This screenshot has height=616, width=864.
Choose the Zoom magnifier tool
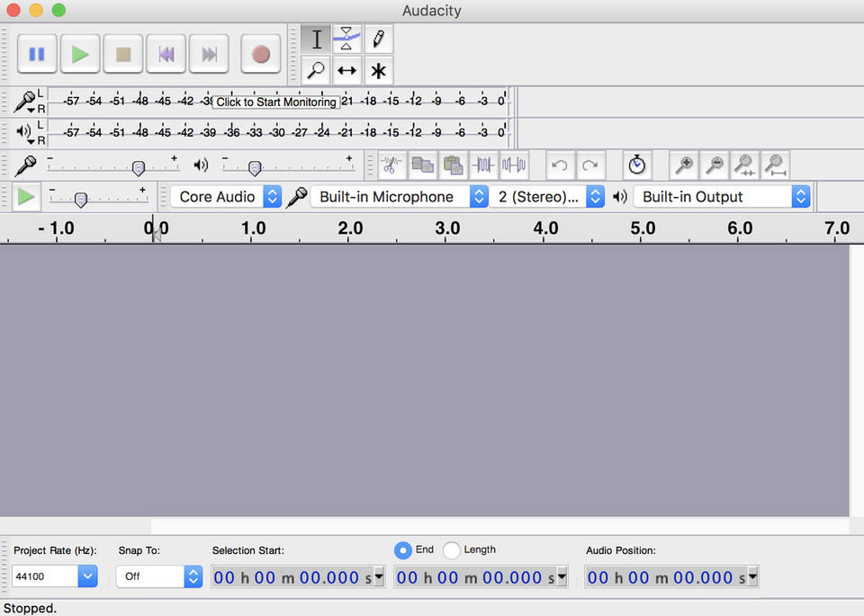pyautogui.click(x=316, y=70)
